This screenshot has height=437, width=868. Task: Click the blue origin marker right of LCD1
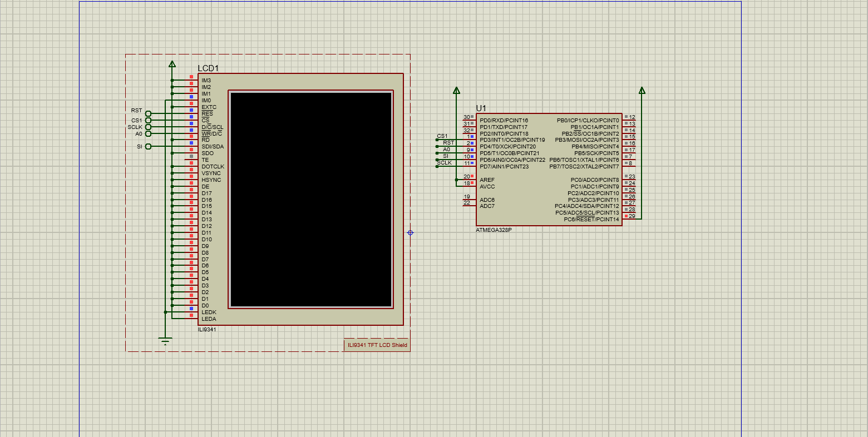tap(411, 232)
